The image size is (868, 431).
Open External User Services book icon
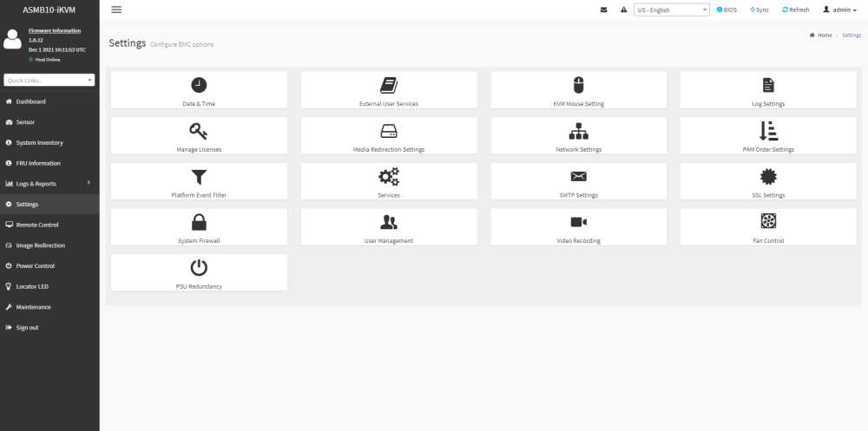tap(389, 85)
